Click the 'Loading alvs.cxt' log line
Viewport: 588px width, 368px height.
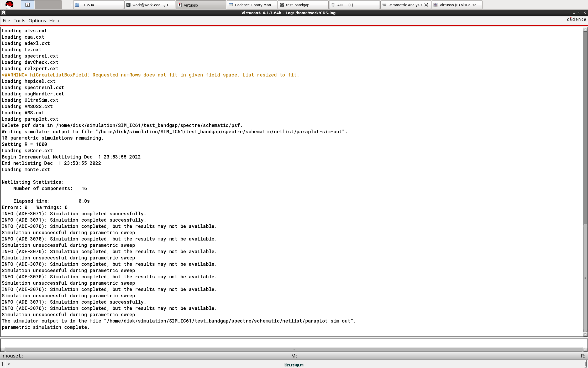pos(24,31)
